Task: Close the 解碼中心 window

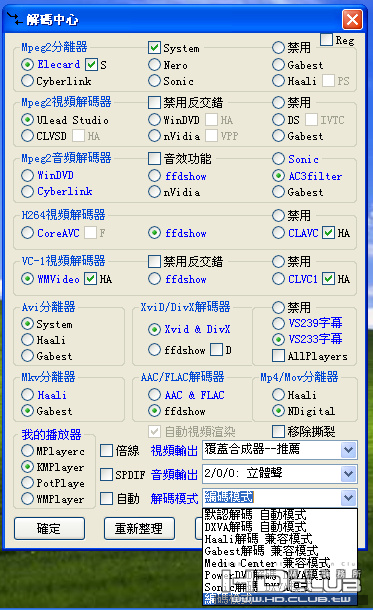Action: point(352,19)
